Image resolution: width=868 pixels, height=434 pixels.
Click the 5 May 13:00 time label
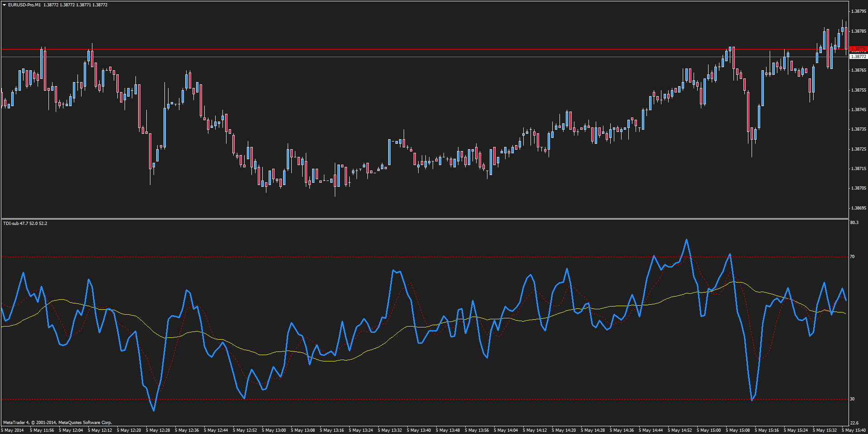coord(274,430)
